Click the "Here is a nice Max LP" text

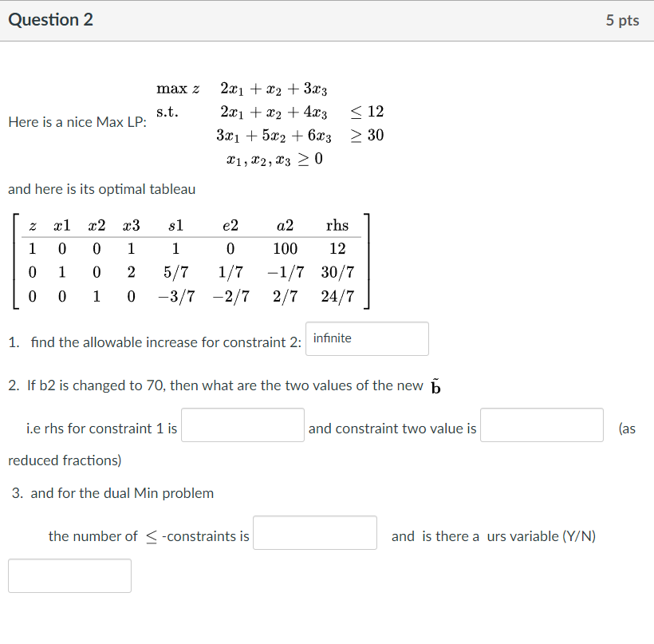point(77,122)
